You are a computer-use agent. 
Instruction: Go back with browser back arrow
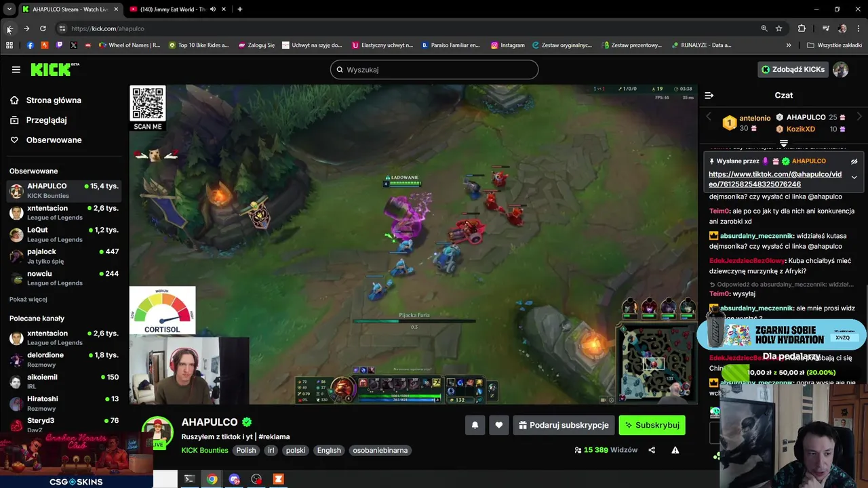click(x=9, y=28)
